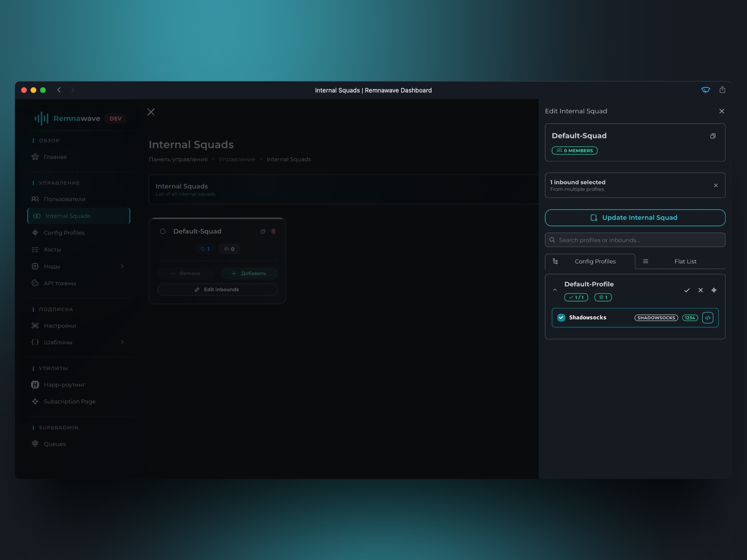Switch to the Flat List tab
The height and width of the screenshot is (560, 747).
tap(685, 261)
